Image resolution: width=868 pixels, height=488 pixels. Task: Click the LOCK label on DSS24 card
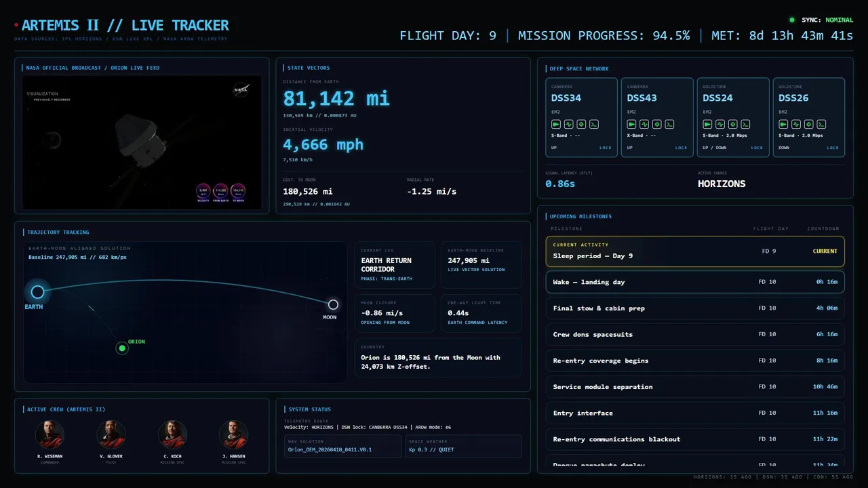coord(757,148)
